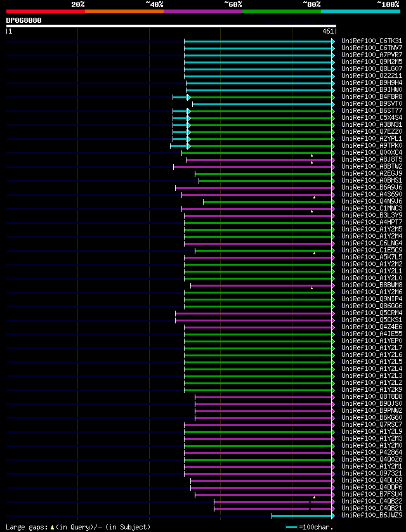Click the short cyan alignment bar for UniRef100_B6JWZ9
Image resolution: width=406 pixels, height=532 pixels.
pos(302,516)
